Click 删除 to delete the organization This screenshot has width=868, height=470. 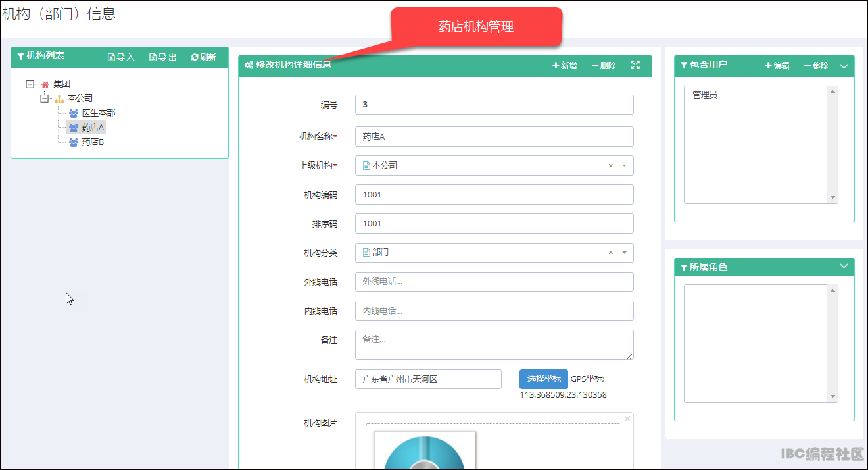click(604, 66)
